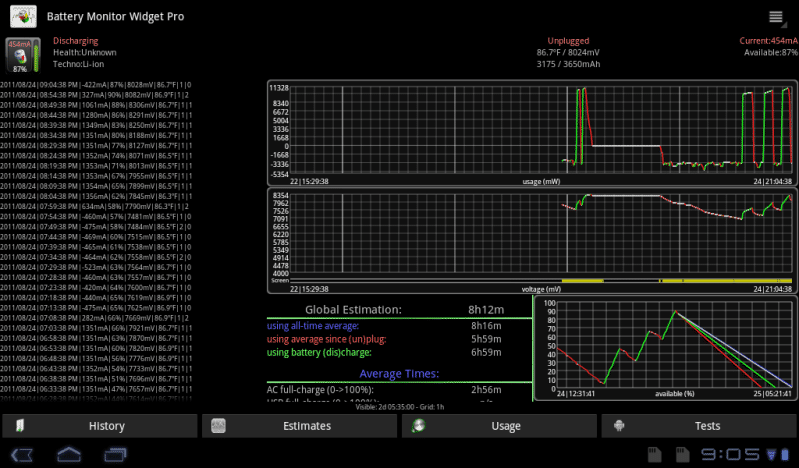799x468 pixels.
Task: Click the 9:05 system clock
Action: [730, 454]
